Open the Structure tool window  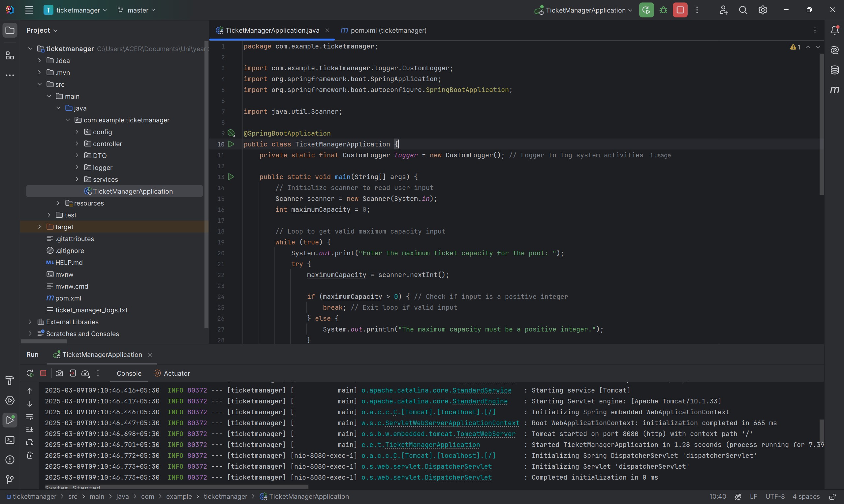(10, 55)
